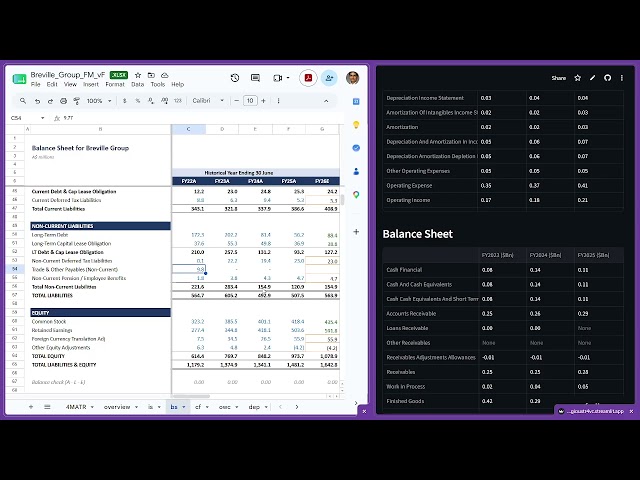Click the search magnifier in the toolbar
This screenshot has height=480, width=640.
click(23, 100)
